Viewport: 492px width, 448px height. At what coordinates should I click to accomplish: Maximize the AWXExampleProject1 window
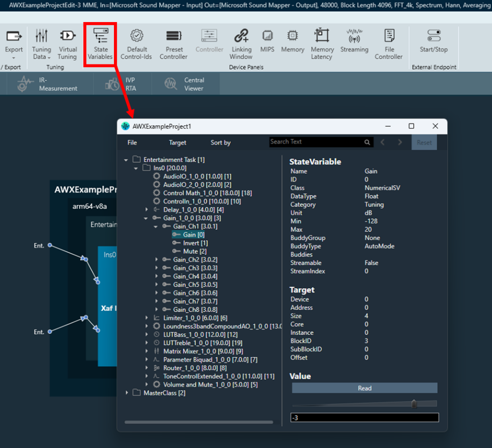click(411, 126)
